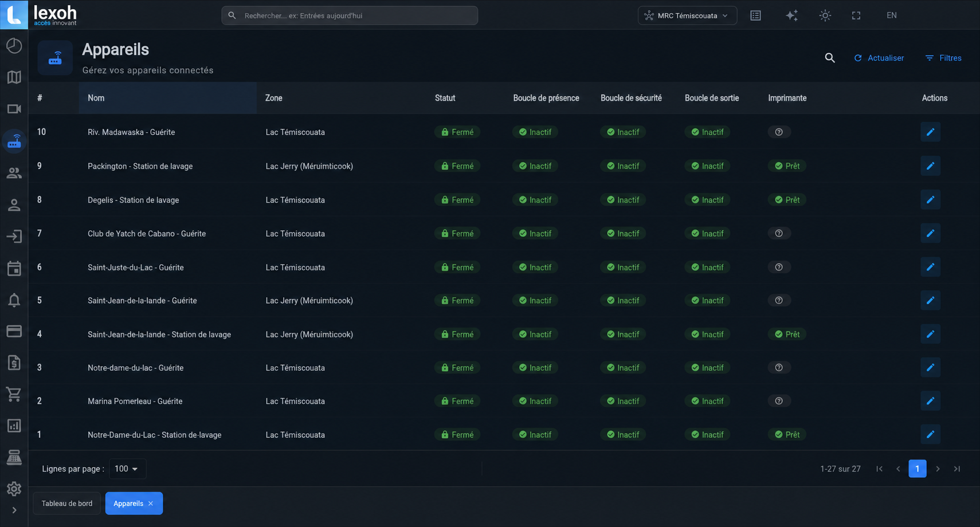Sort by the Zone column header

[x=273, y=98]
